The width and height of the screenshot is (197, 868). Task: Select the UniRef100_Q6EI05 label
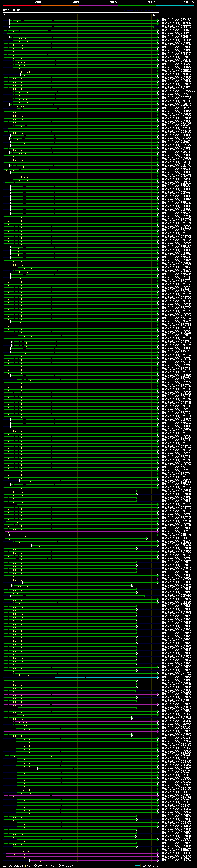pyautogui.click(x=177, y=165)
